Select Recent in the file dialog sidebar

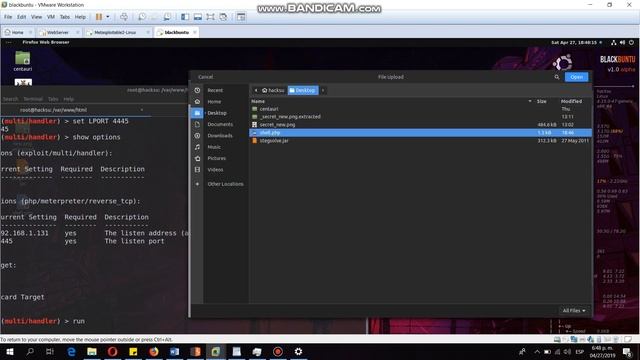click(x=215, y=90)
